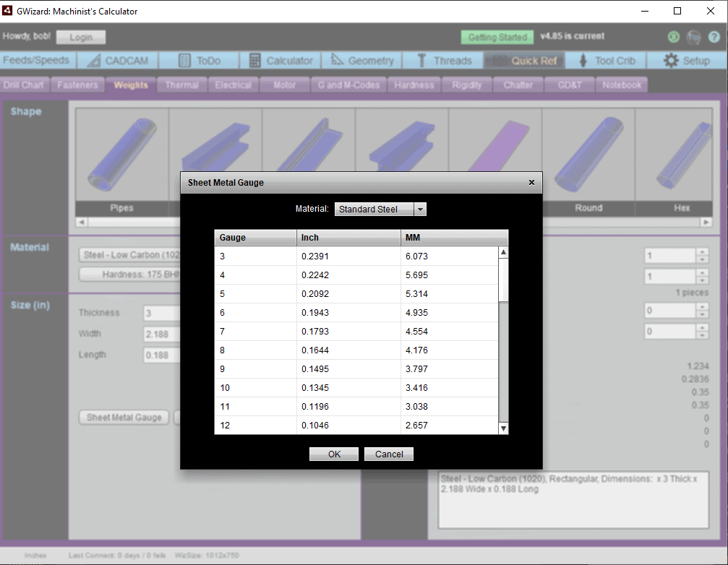Click the green coin icon in the header

pyautogui.click(x=672, y=36)
